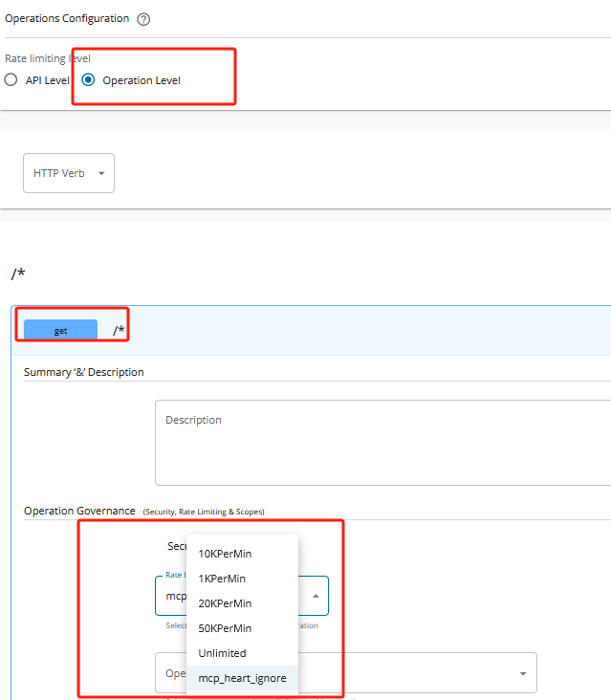Select the Operation Level radio button
The width and height of the screenshot is (611, 700).
tap(88, 80)
